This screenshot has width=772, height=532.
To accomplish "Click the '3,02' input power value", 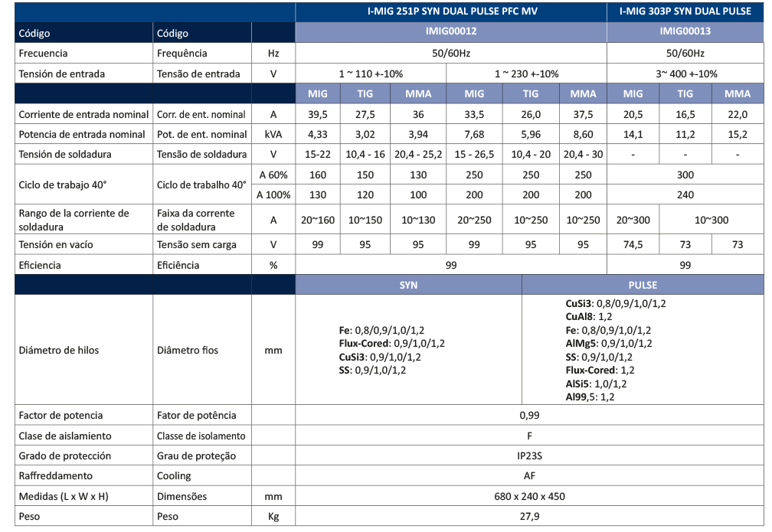I will (365, 135).
